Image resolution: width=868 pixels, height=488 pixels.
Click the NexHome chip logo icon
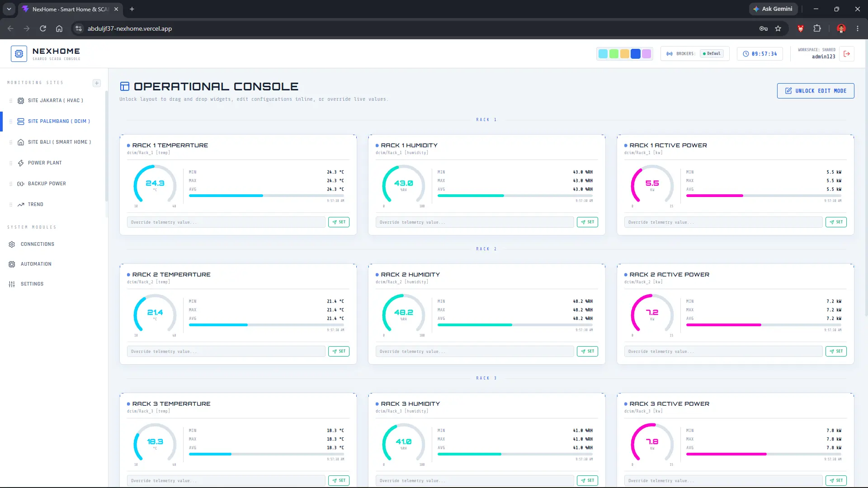coord(19,54)
